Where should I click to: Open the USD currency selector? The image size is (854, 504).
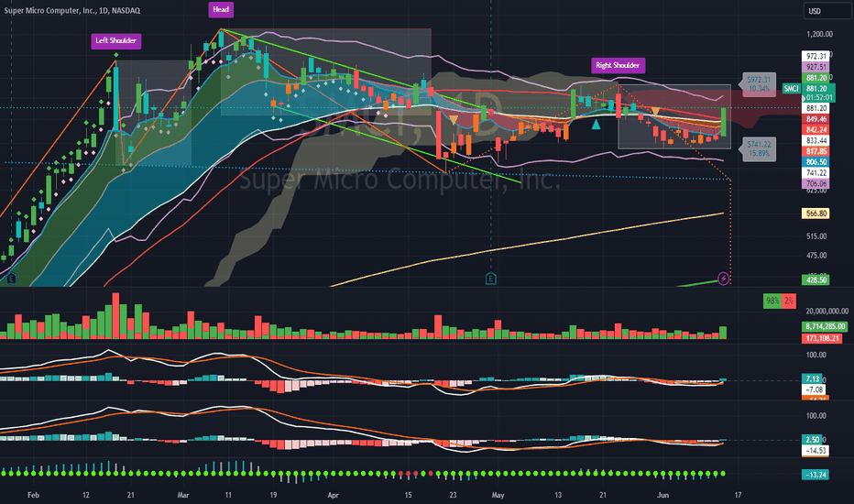click(x=827, y=11)
